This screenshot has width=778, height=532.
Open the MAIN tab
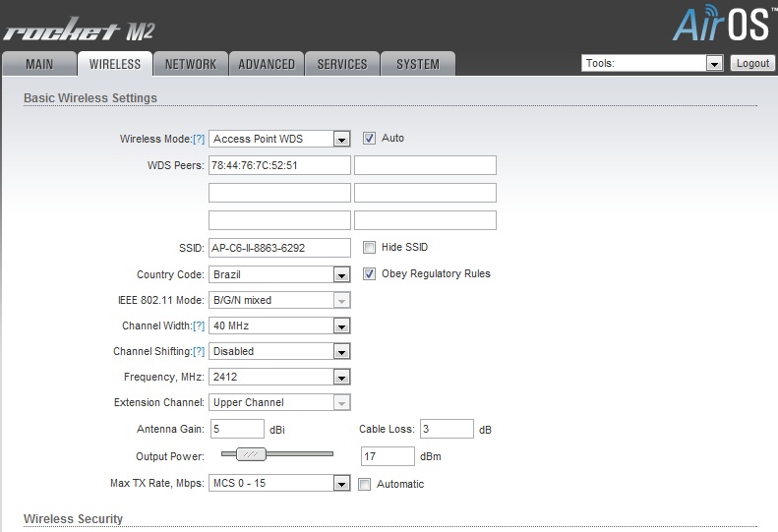tap(39, 64)
